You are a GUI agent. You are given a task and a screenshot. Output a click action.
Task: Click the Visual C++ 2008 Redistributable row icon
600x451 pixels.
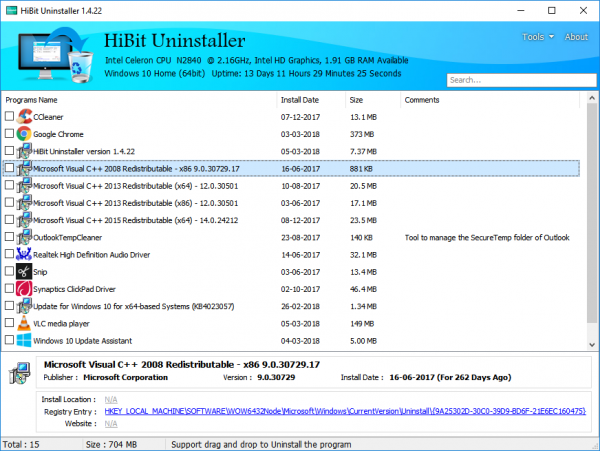tap(24, 168)
